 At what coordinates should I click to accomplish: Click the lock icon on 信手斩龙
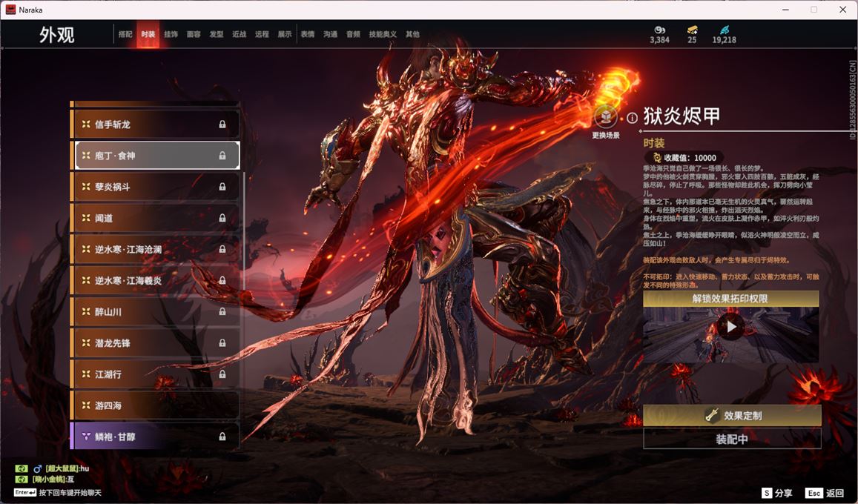point(222,124)
